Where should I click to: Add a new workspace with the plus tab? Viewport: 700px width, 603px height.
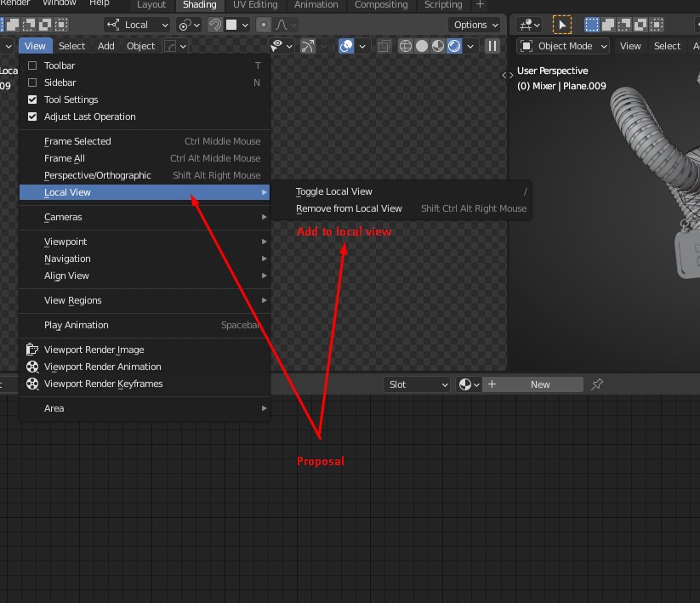pyautogui.click(x=480, y=4)
